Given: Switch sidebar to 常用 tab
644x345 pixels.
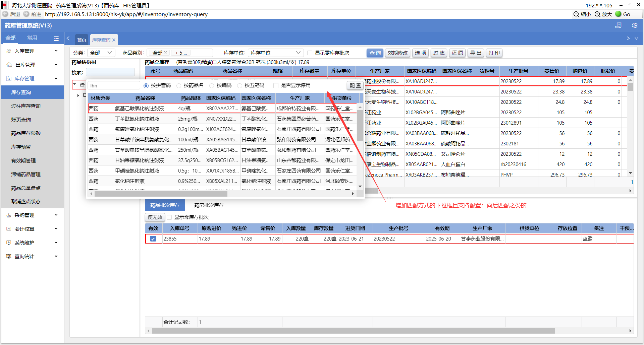Looking at the screenshot, I should pyautogui.click(x=32, y=38).
